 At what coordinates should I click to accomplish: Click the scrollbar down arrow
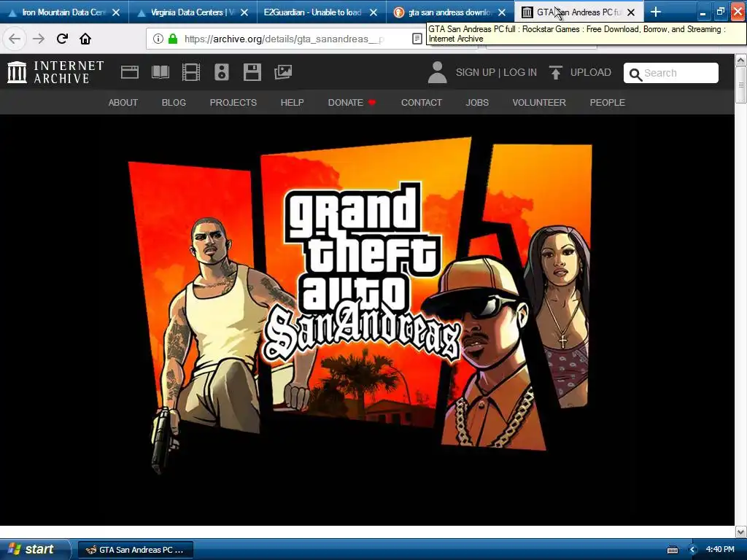[x=740, y=532]
